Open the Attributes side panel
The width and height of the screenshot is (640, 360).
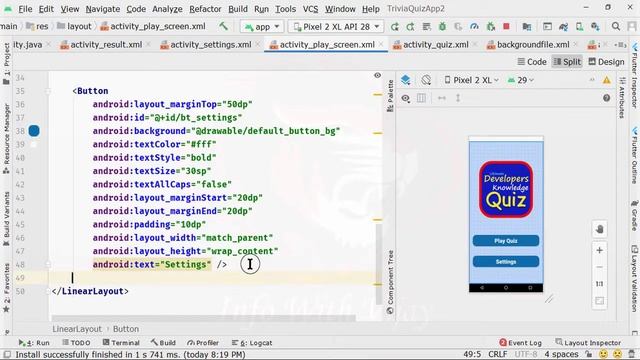tap(622, 98)
